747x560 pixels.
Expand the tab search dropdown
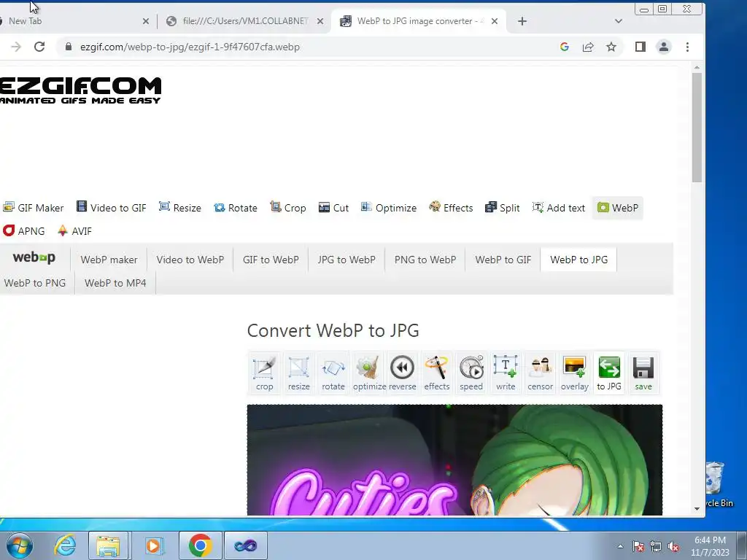619,21
